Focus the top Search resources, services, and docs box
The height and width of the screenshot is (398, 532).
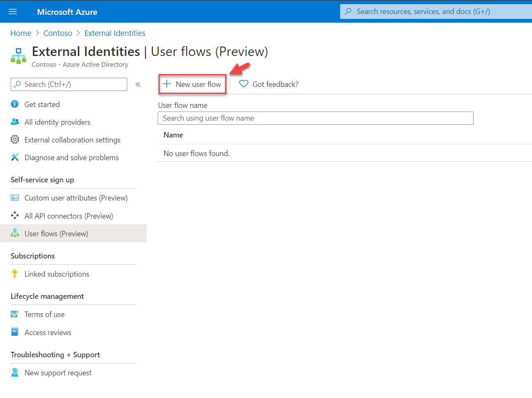pyautogui.click(x=436, y=12)
